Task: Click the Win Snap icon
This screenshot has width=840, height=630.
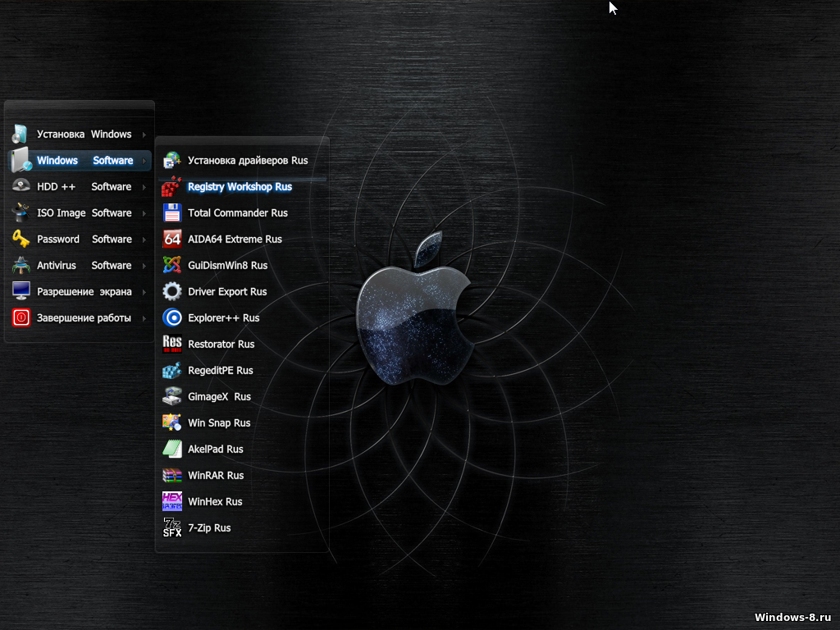Action: pyautogui.click(x=172, y=422)
